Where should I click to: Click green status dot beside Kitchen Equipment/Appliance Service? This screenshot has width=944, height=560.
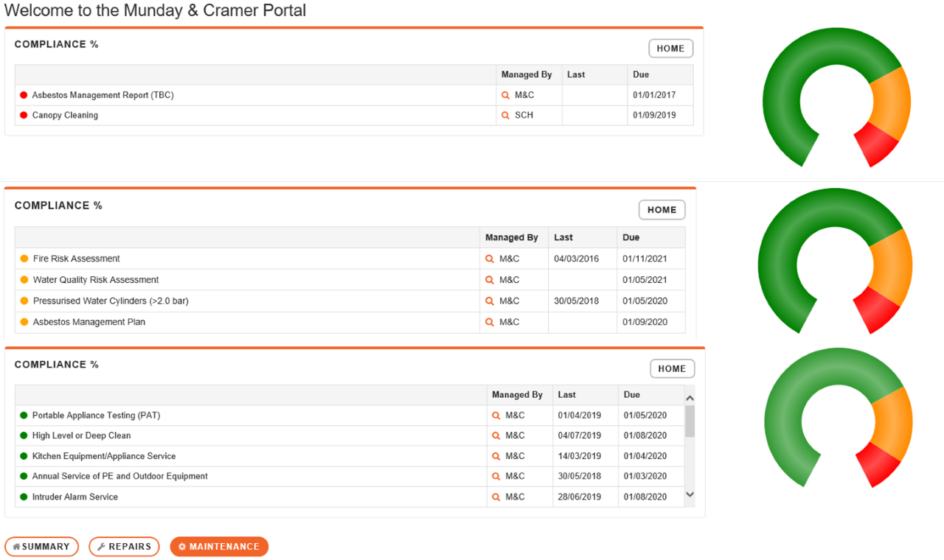click(x=24, y=456)
